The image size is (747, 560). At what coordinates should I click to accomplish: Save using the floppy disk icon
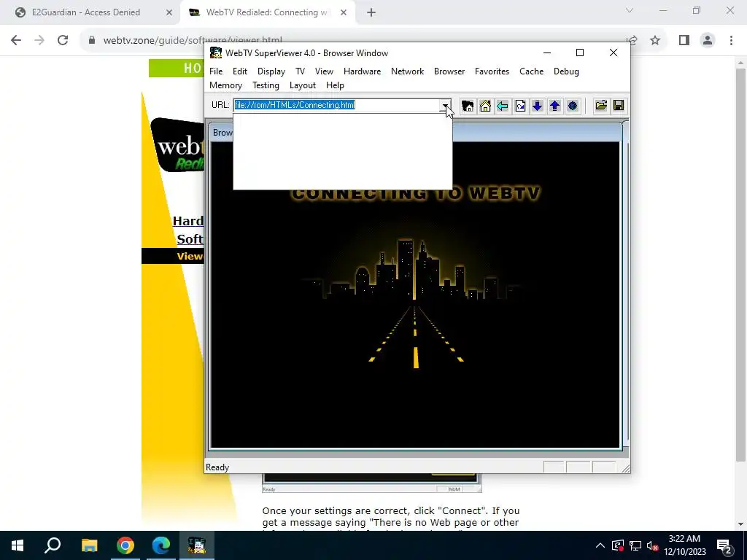619,106
